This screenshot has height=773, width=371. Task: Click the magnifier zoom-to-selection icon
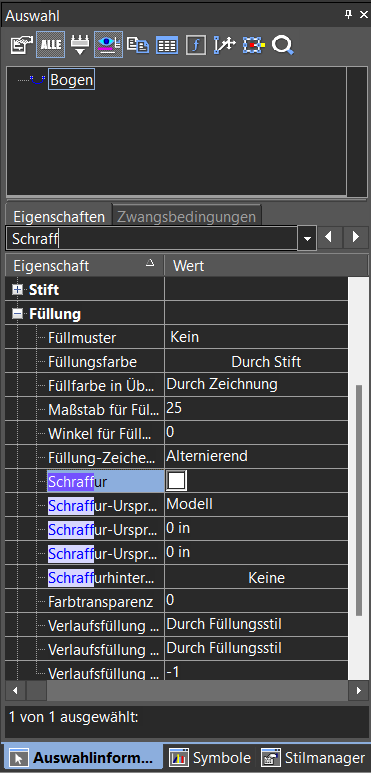coord(283,45)
